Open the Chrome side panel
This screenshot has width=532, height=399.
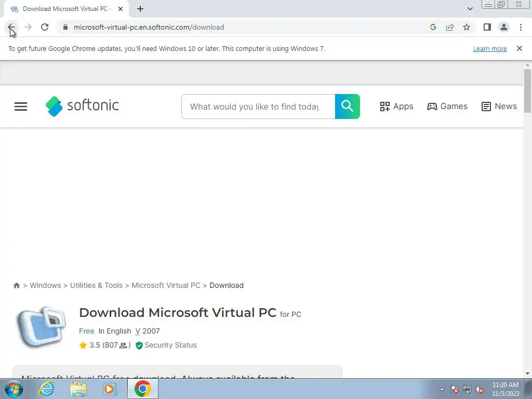point(487,27)
